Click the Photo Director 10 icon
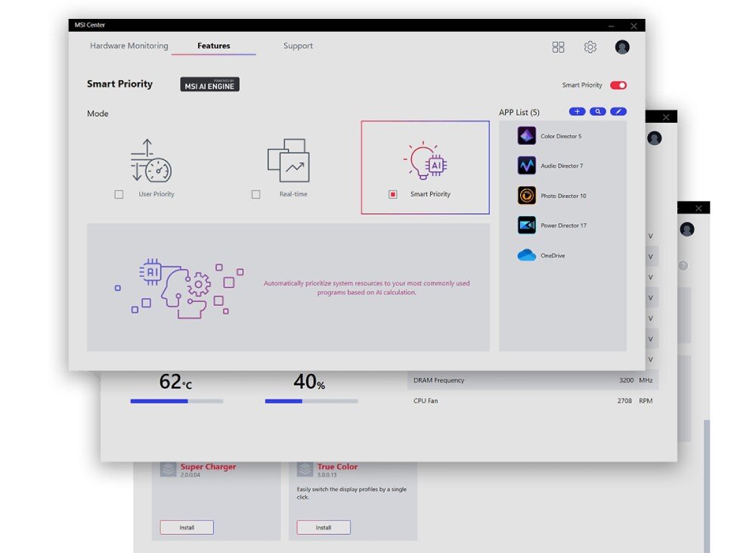The width and height of the screenshot is (756, 553). 527,196
